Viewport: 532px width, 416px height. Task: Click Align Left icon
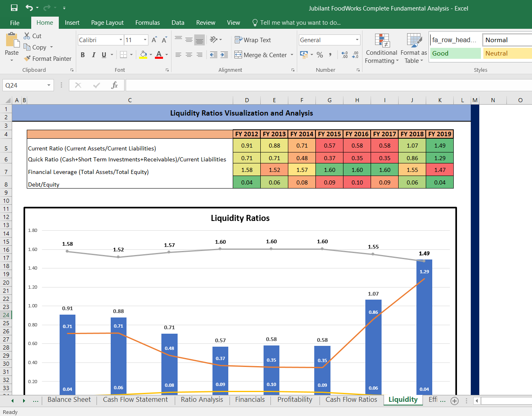(178, 55)
